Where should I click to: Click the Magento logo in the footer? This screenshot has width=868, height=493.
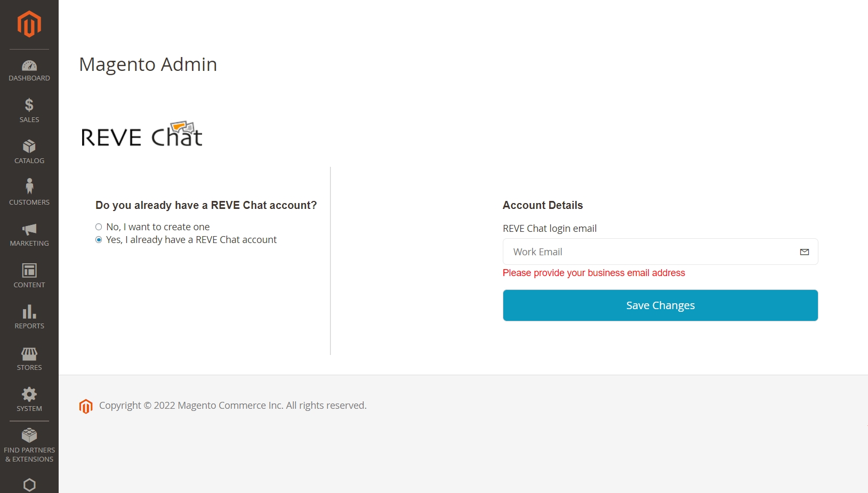(86, 406)
